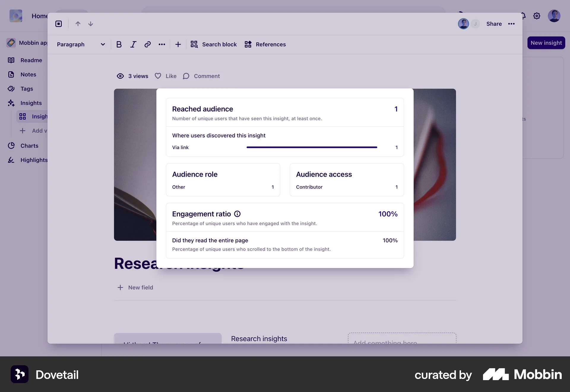Apply italic formatting
Image resolution: width=570 pixels, height=392 pixels.
click(x=133, y=44)
